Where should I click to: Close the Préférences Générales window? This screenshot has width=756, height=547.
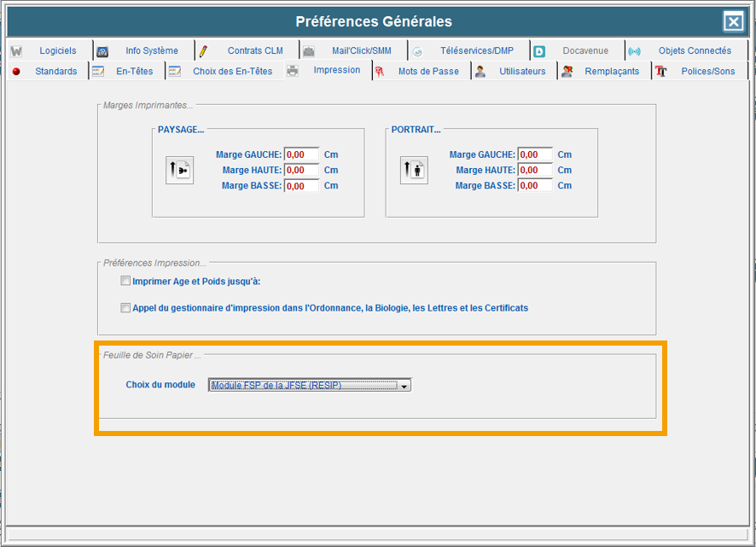(x=733, y=21)
